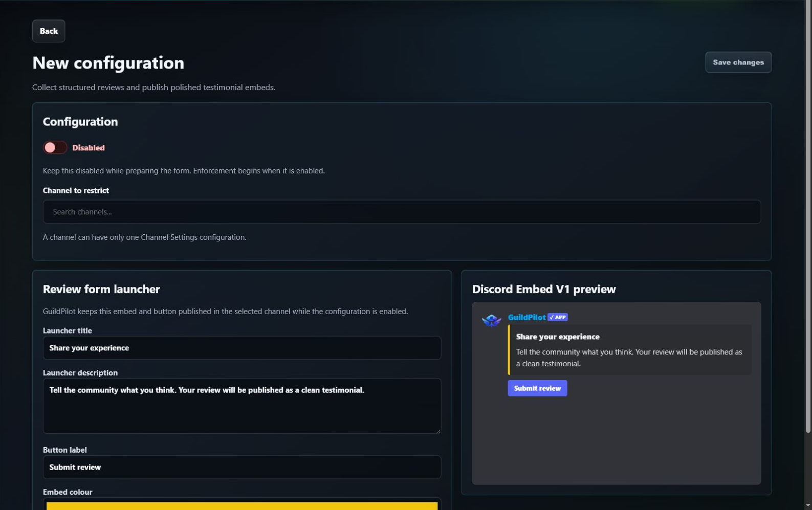Click the 'Share your experience' embed title
812x510 pixels.
point(558,337)
